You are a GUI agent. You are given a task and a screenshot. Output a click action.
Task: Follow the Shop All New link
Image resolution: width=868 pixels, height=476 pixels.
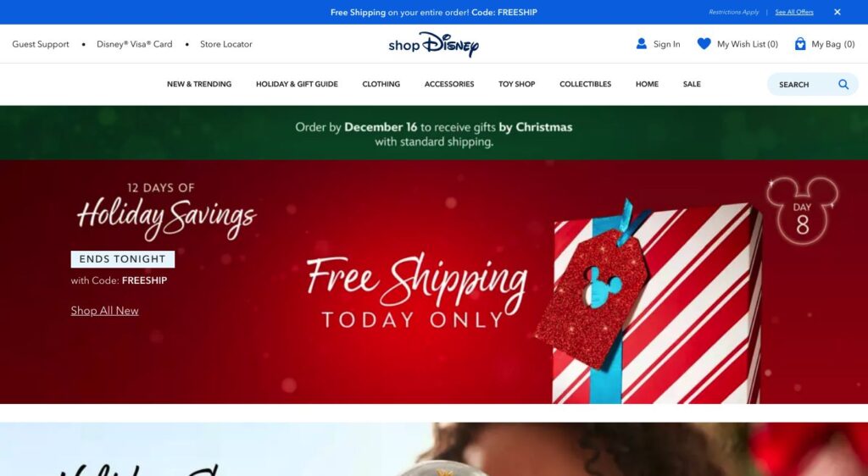pyautogui.click(x=104, y=311)
